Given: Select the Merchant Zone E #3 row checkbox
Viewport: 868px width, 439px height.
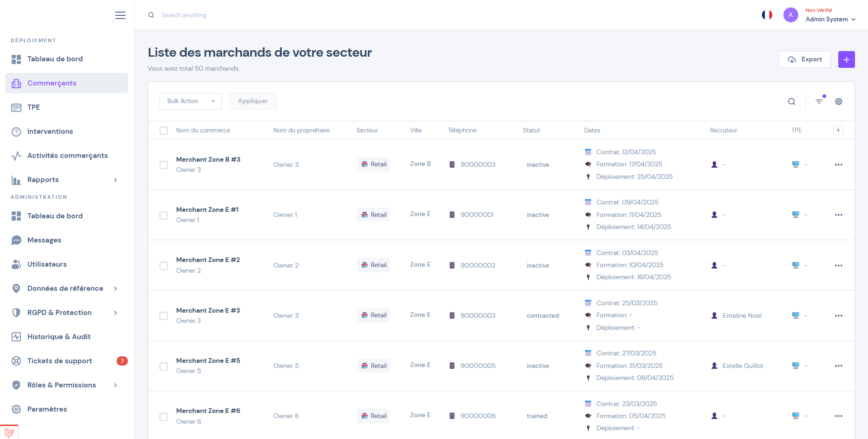Looking at the screenshot, I should (164, 316).
